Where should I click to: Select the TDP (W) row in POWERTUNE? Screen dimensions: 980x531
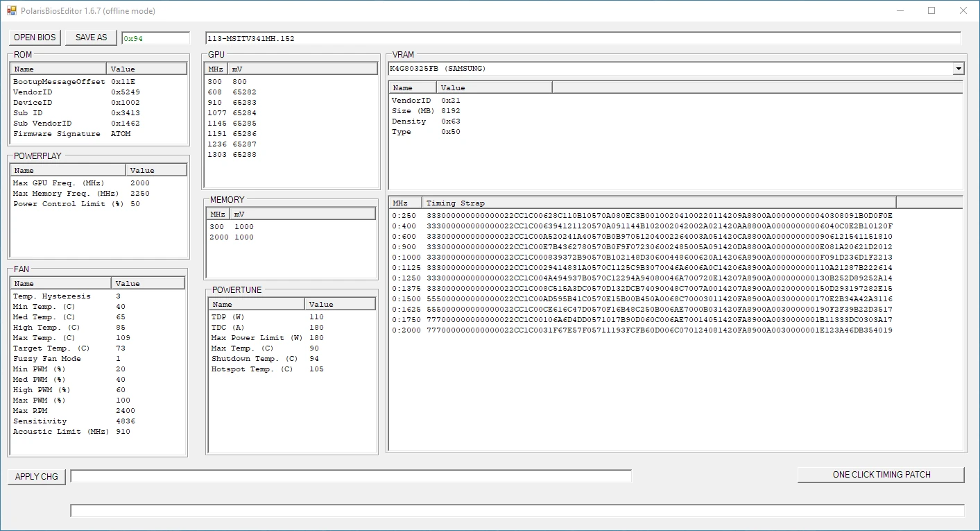pos(229,317)
